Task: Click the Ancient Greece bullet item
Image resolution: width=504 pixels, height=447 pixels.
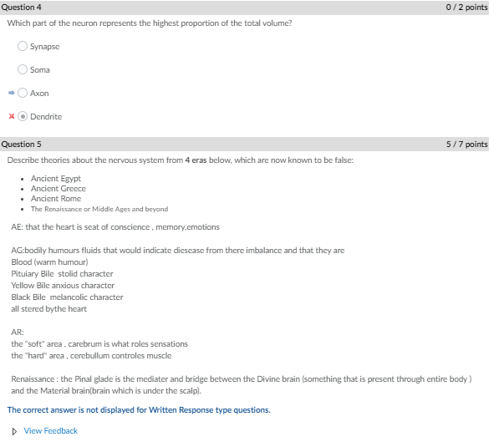Action: point(58,188)
